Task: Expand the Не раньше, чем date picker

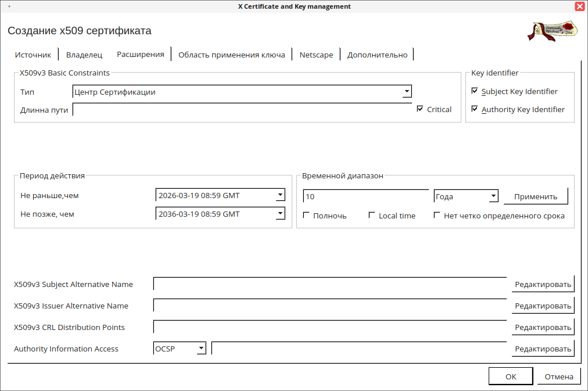Action: [280, 196]
